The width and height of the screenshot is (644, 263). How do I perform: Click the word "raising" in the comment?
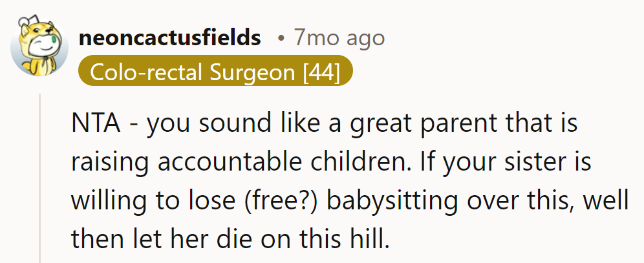pos(109,162)
